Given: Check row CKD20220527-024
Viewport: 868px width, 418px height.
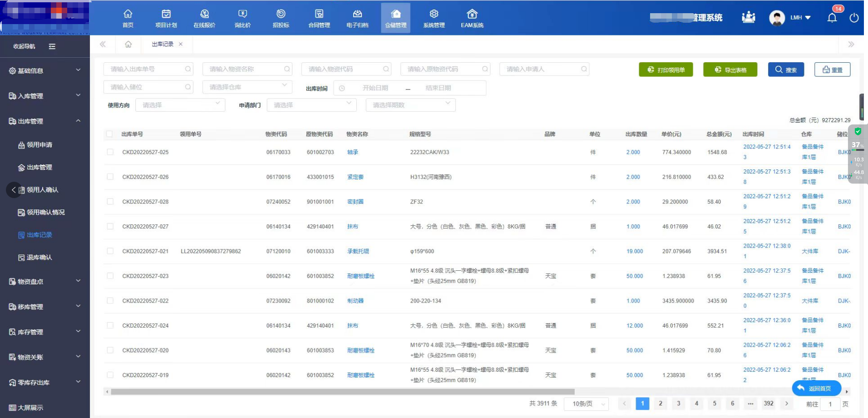Looking at the screenshot, I should [110, 325].
